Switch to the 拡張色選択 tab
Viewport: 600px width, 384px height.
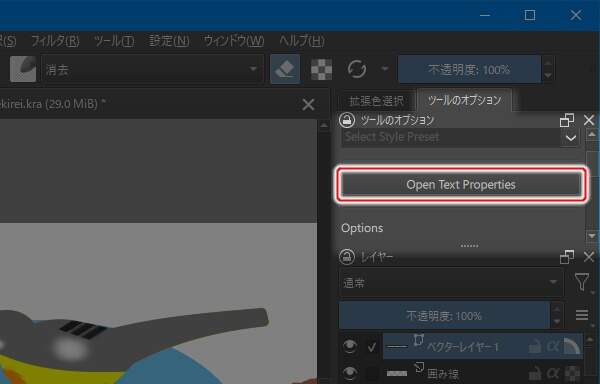tap(377, 101)
